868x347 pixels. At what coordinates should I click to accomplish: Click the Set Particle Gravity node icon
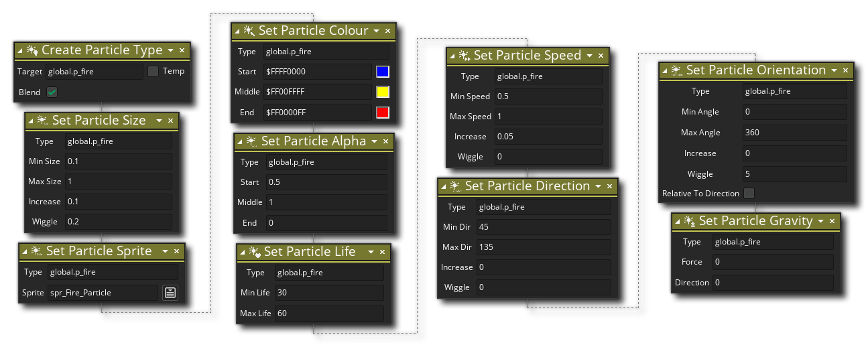[690, 221]
